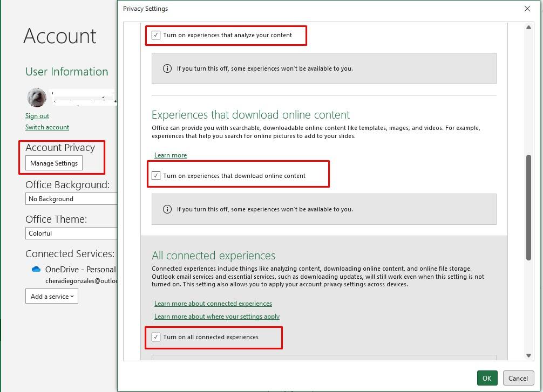The height and width of the screenshot is (392, 543).
Task: Open Learn more about online content
Action: tap(171, 155)
